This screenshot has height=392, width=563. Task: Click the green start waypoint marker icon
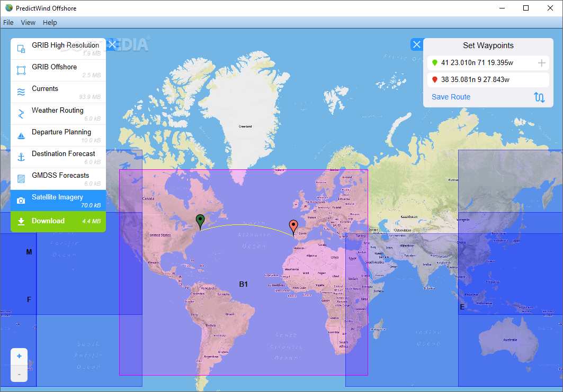pyautogui.click(x=435, y=63)
